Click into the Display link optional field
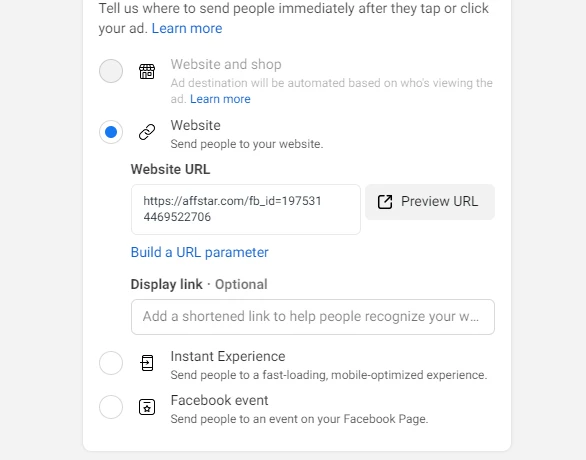This screenshot has height=460, width=586. [313, 317]
